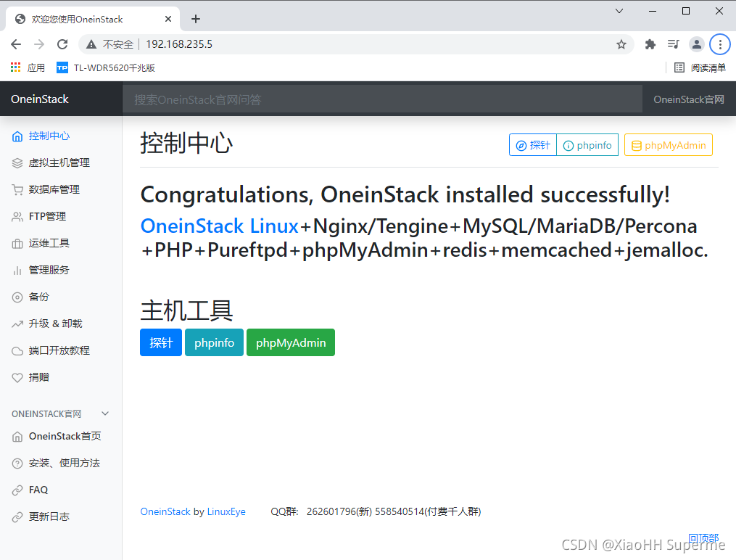The width and height of the screenshot is (736, 560).
Task: Click the link icon beside FAQ
Action: click(17, 490)
